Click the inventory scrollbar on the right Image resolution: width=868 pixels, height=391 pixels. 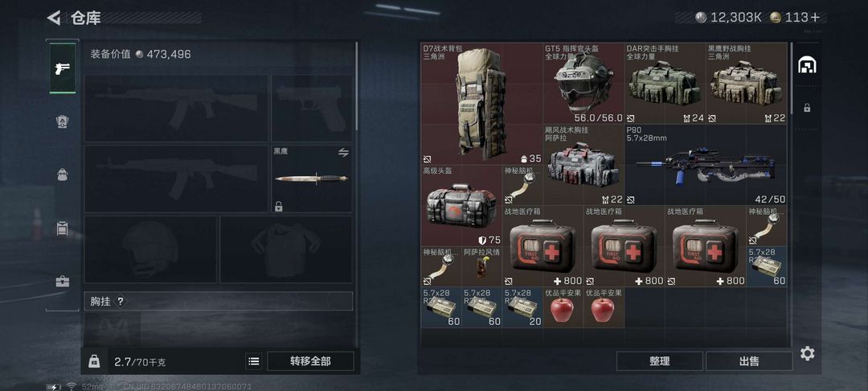[x=792, y=78]
